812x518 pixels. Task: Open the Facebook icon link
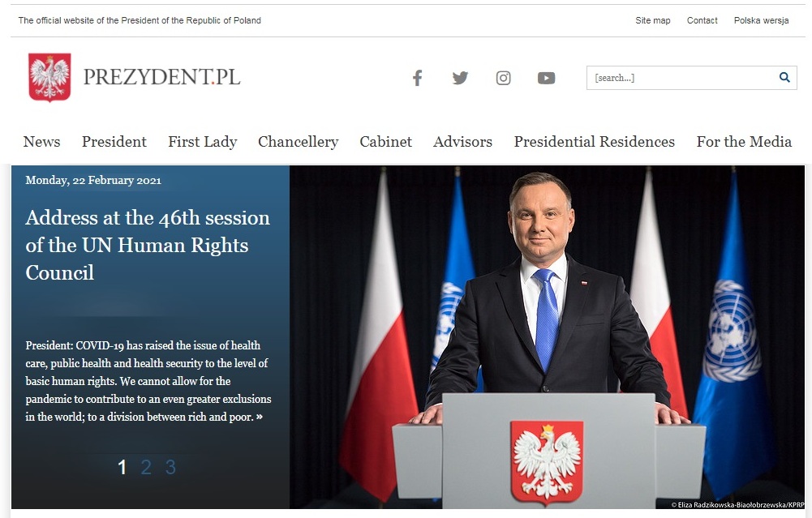(x=418, y=78)
